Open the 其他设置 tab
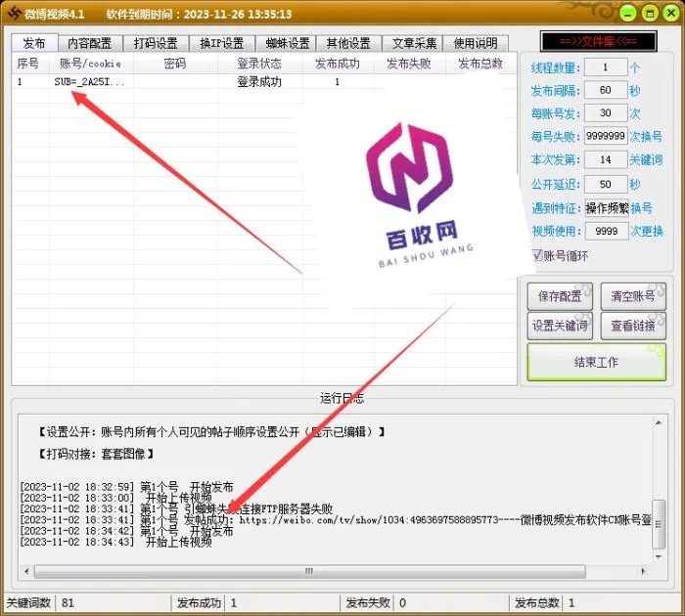This screenshot has width=685, height=616. [x=348, y=43]
